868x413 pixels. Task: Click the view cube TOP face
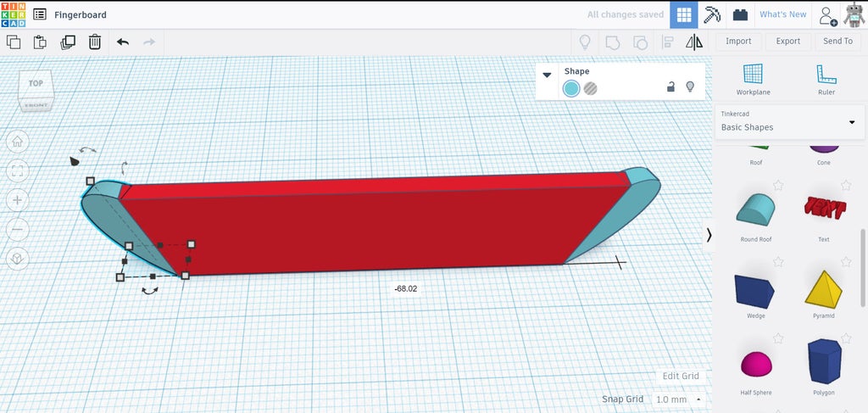(36, 84)
